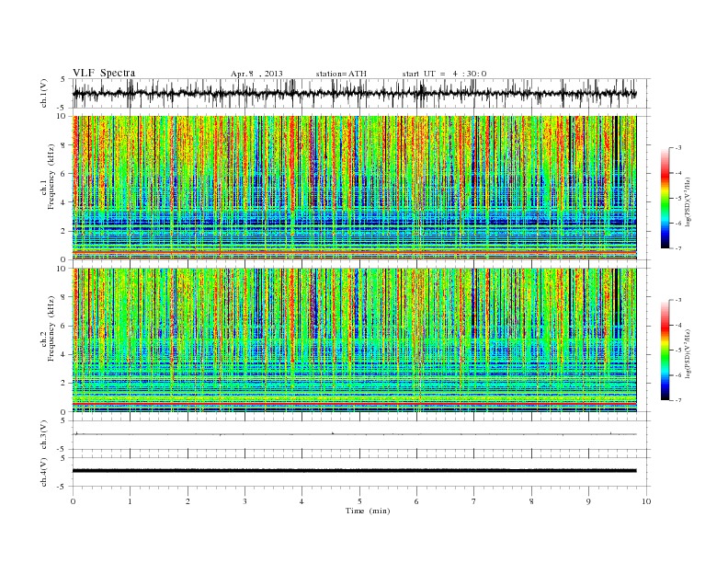Click time-axis tick label "1" at the bottom
728x563 pixels.
(130, 501)
